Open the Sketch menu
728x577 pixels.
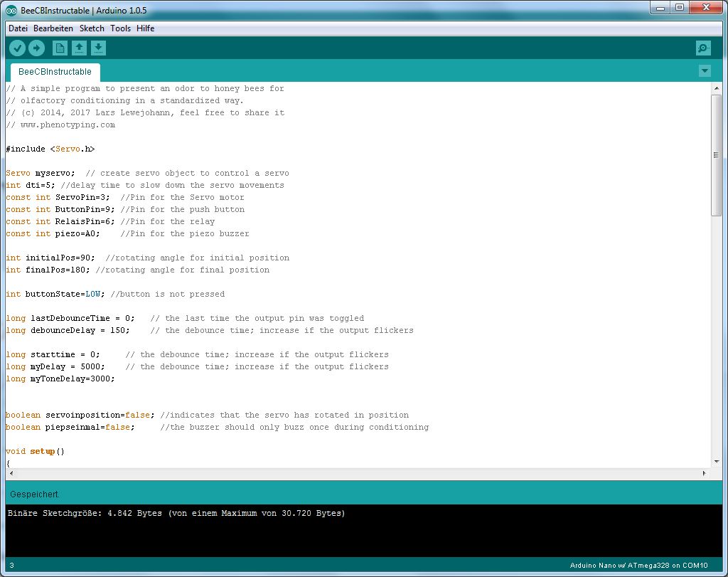(x=92, y=28)
